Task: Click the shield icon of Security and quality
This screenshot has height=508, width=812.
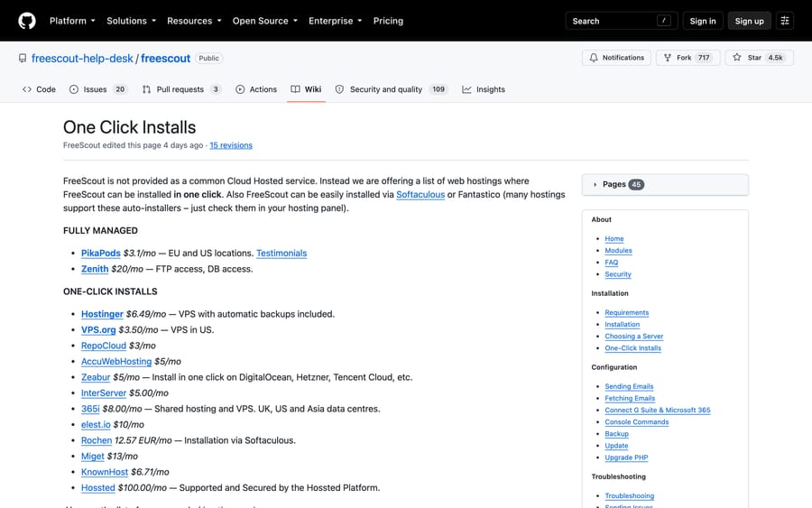Action: pyautogui.click(x=339, y=89)
